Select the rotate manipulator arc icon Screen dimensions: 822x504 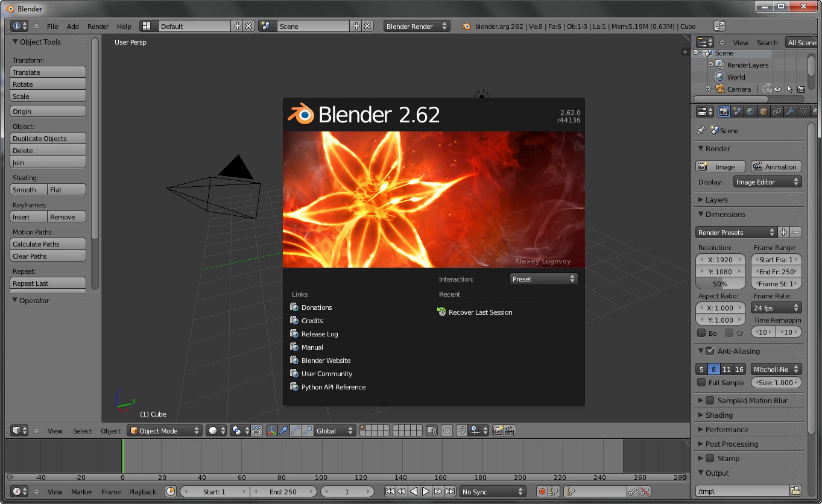[x=296, y=430]
